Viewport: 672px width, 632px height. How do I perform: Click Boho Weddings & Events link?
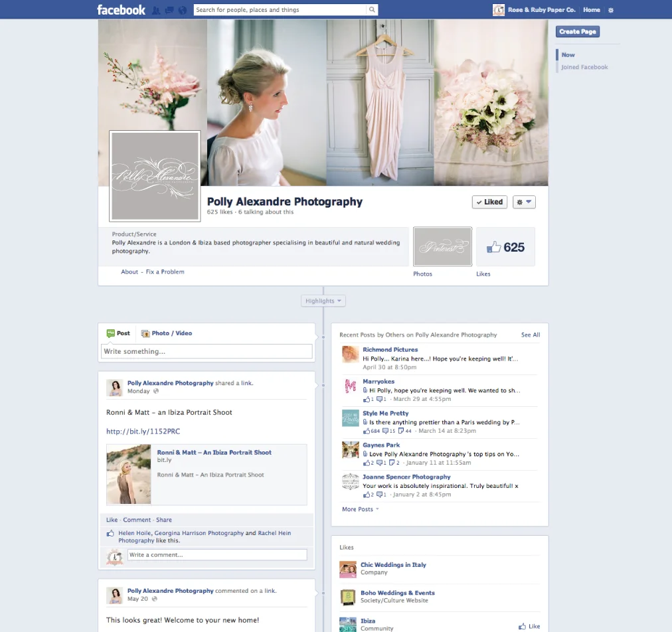pyautogui.click(x=397, y=593)
